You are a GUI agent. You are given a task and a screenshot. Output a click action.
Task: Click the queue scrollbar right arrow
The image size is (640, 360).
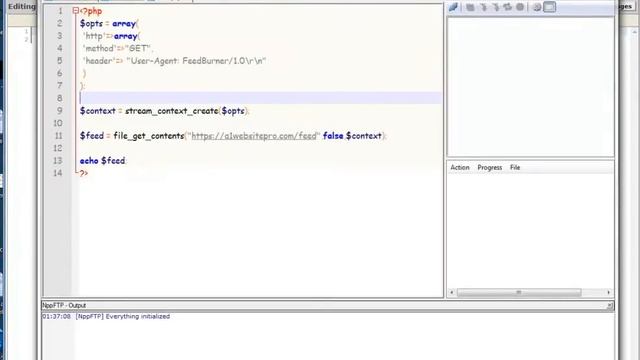609,292
